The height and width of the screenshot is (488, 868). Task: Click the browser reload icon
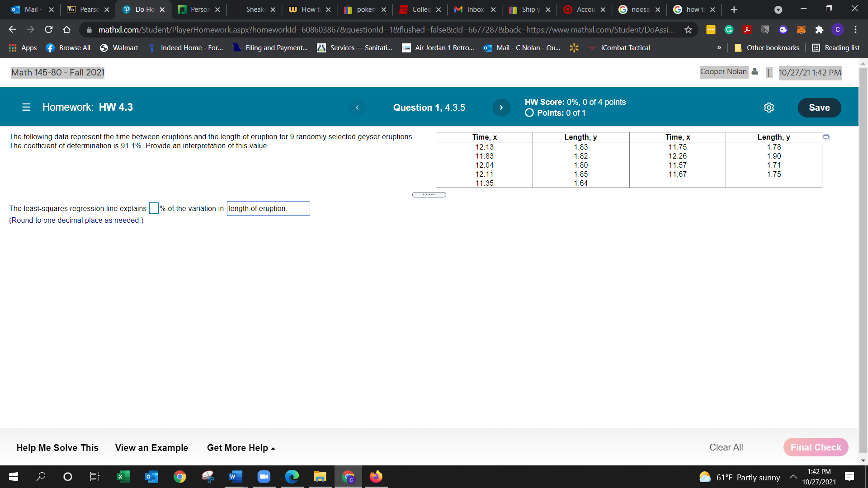(x=49, y=30)
